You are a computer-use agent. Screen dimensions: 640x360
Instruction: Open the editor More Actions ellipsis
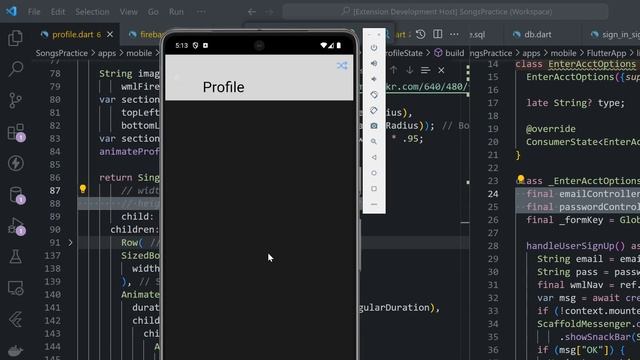(x=454, y=34)
